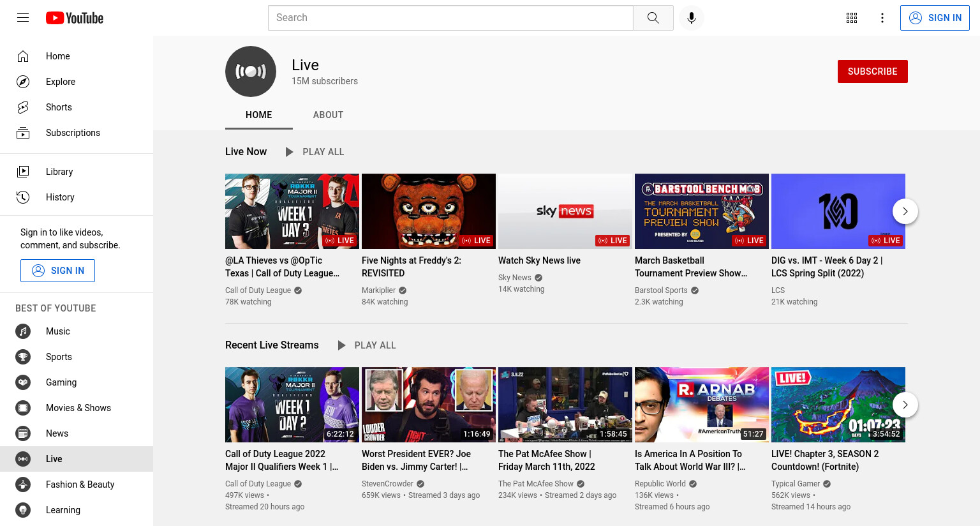Viewport: 980px width, 526px height.
Task: Open the three-dot settings menu
Action: coord(882,18)
